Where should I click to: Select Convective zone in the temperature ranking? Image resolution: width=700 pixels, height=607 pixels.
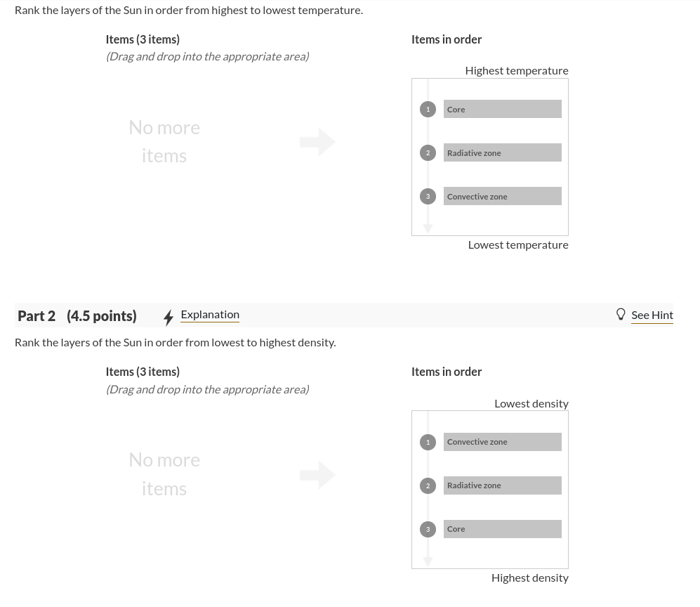(502, 196)
